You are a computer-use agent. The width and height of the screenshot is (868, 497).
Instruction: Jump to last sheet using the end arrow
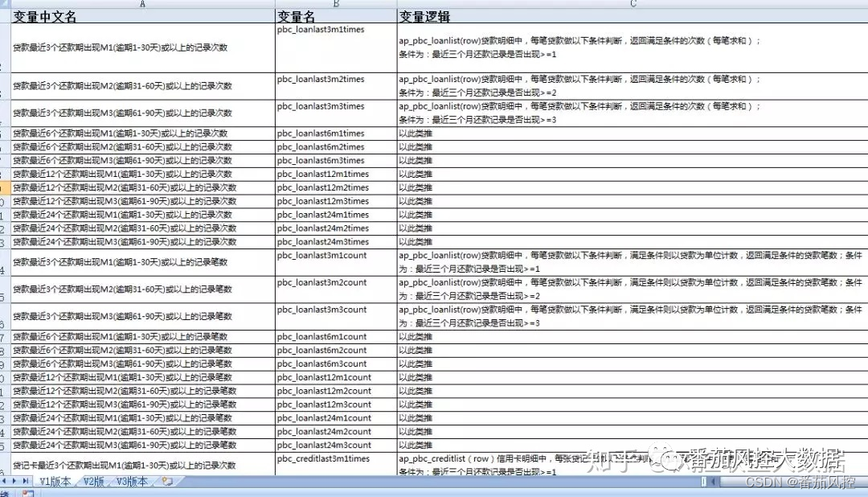click(x=25, y=482)
